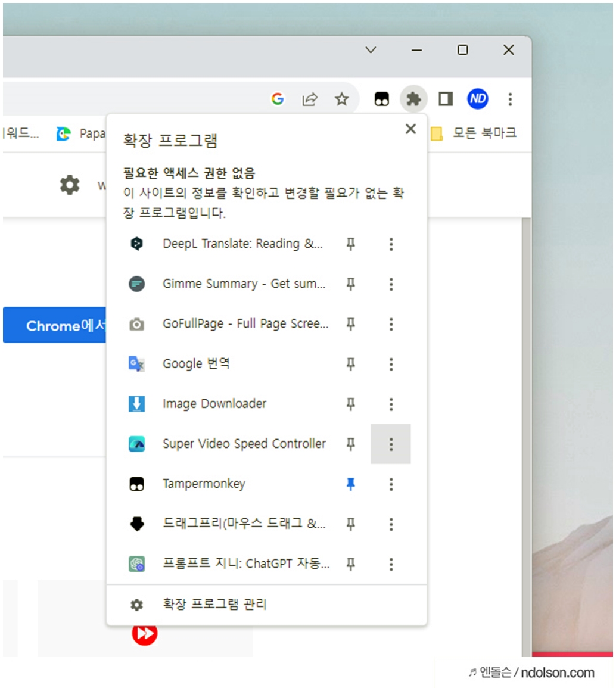Pin Gimme Summary extension
The image size is (616, 688).
tap(350, 284)
